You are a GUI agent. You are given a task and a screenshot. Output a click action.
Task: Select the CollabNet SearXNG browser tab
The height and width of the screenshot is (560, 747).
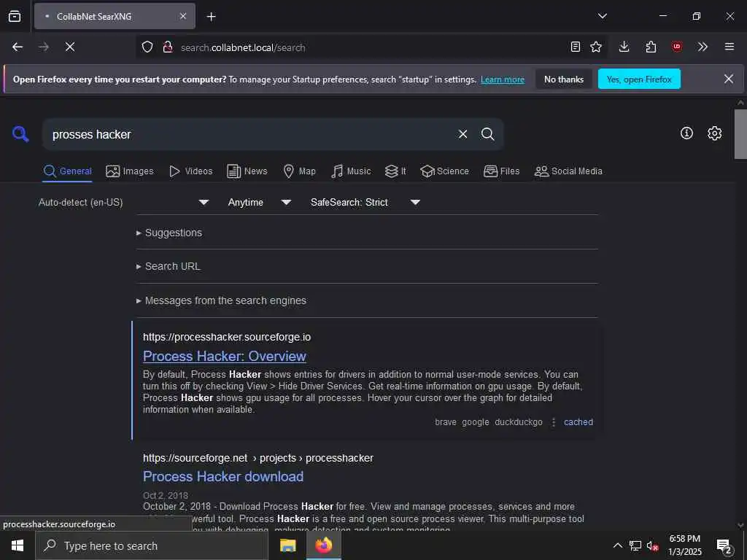115,16
